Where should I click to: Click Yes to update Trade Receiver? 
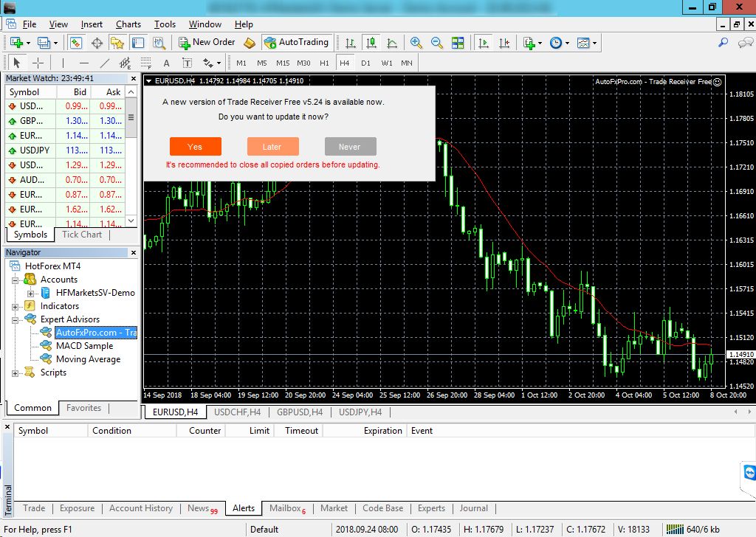coord(195,147)
